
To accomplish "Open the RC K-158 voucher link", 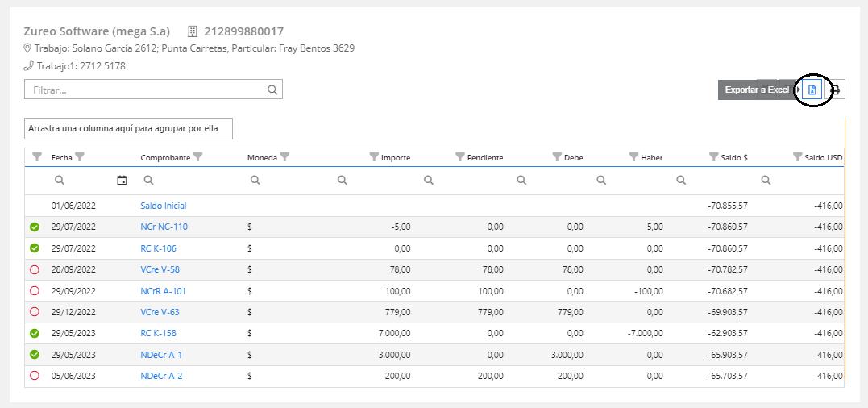I will pyautogui.click(x=158, y=333).
